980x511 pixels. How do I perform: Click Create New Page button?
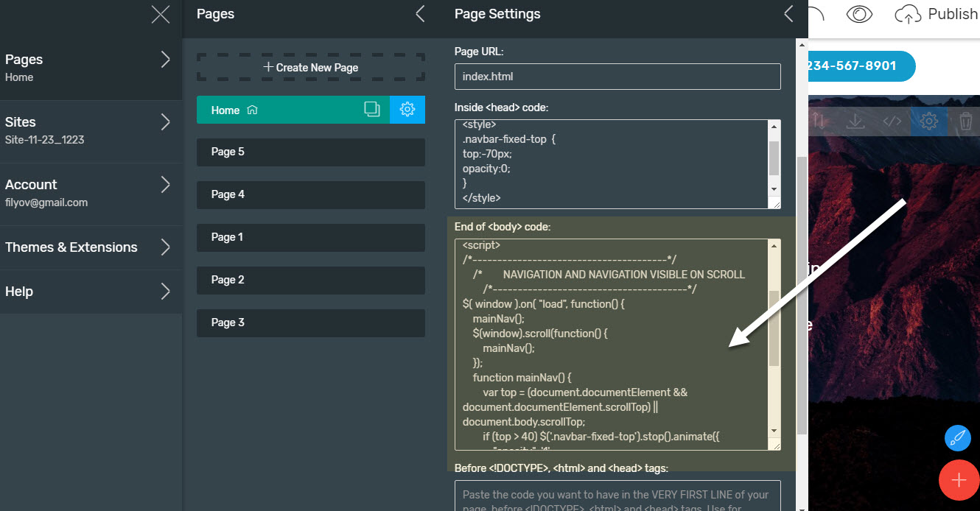(x=311, y=67)
